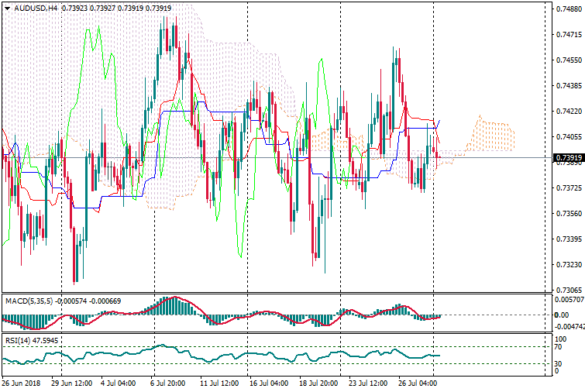The height and width of the screenshot is (392, 585).
Task: Click the highlighted current price tag 0.73919
Action: (x=568, y=158)
